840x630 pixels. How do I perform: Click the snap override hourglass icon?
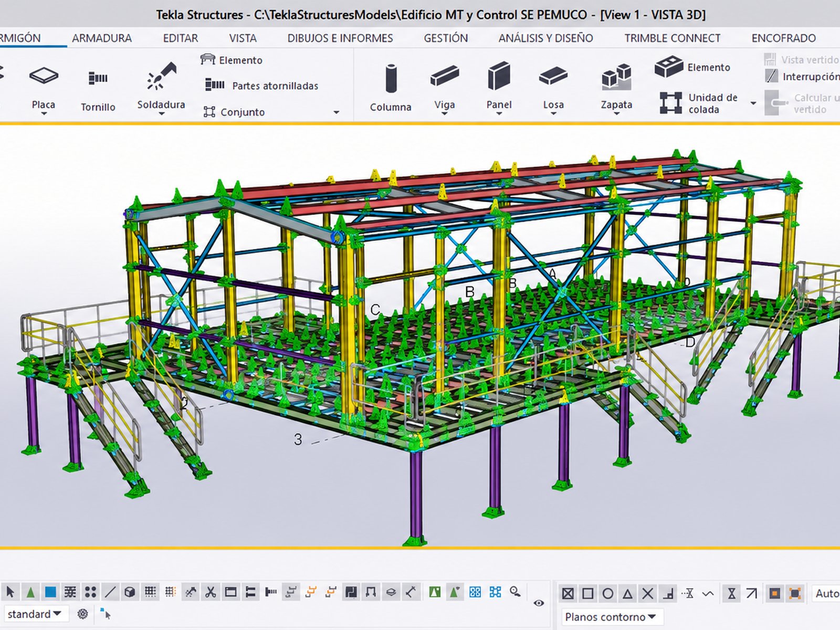click(731, 594)
